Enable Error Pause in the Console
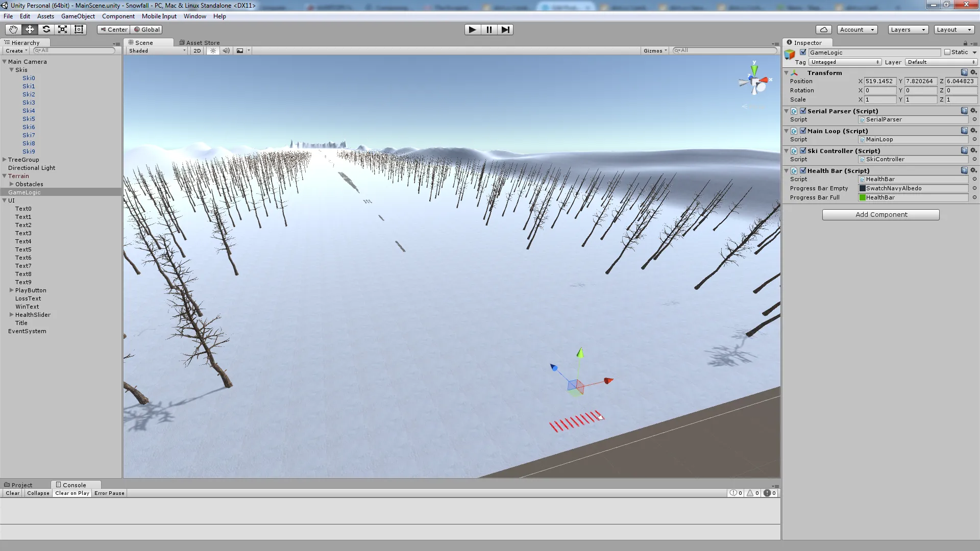 point(109,493)
